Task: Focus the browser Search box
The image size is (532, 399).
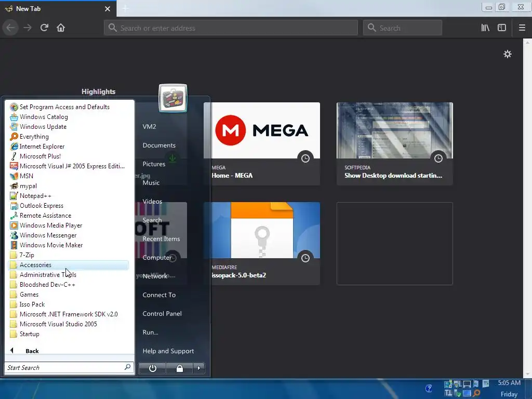Action: pyautogui.click(x=403, y=28)
